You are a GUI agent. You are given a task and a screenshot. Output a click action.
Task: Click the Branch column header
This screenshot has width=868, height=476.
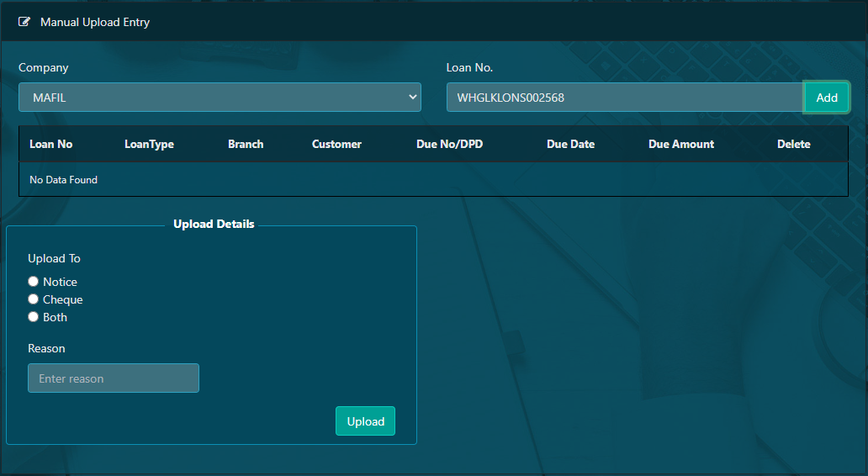coord(246,144)
